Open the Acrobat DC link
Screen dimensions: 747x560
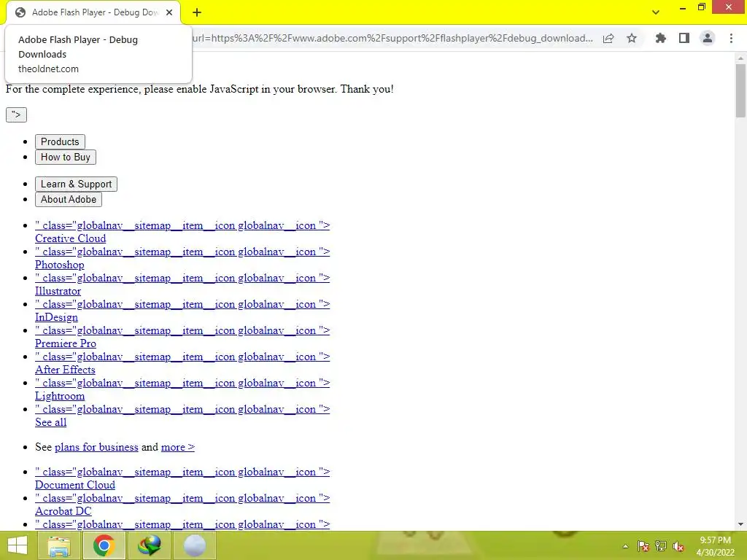coord(63,511)
